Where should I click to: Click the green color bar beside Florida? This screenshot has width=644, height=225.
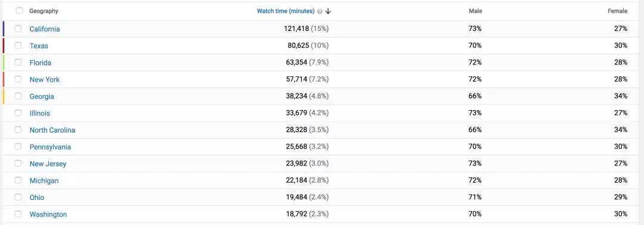[x=4, y=62]
